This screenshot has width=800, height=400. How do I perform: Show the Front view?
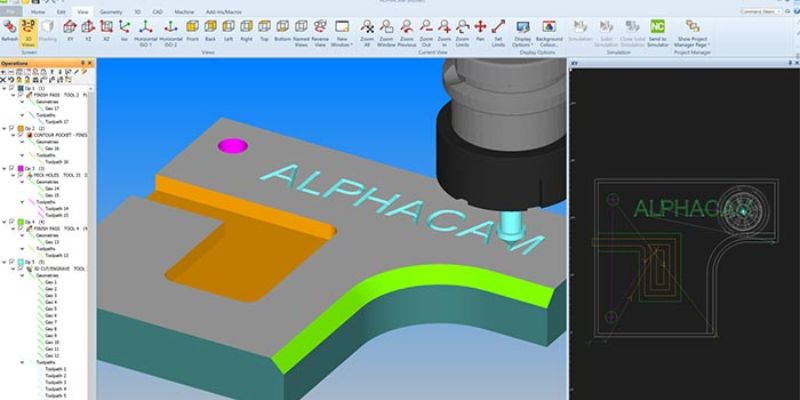point(192,30)
